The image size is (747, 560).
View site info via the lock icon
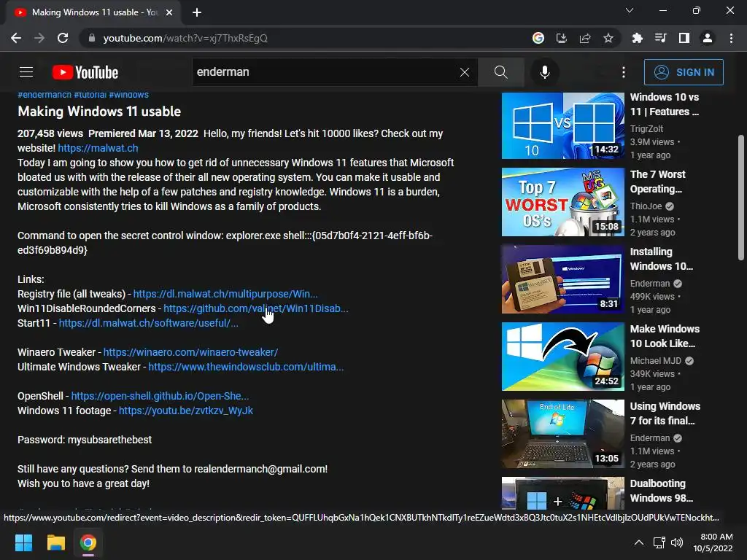click(92, 38)
